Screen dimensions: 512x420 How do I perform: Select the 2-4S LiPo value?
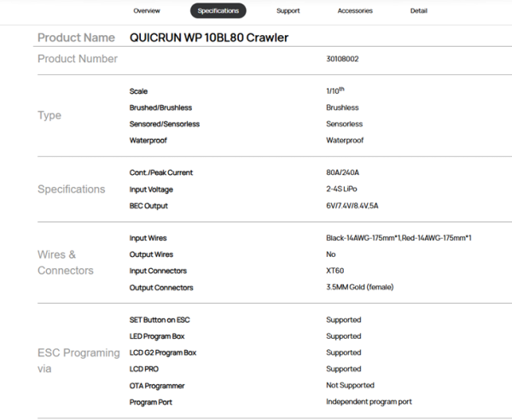click(341, 190)
